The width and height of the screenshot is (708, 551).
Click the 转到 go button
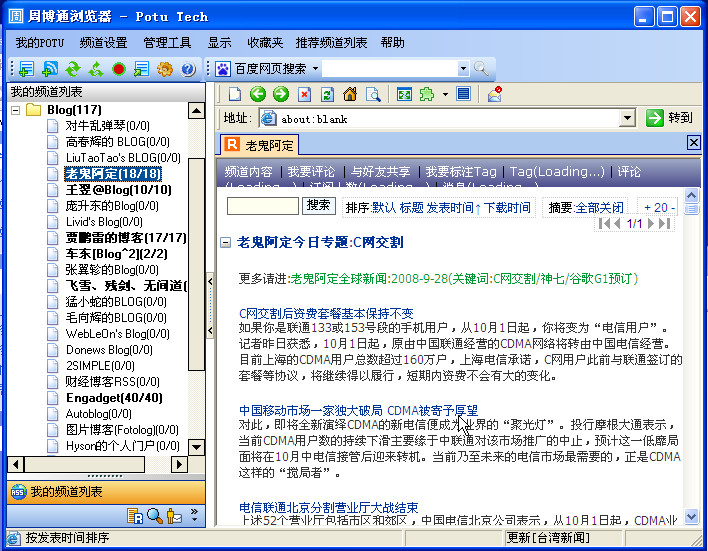pyautogui.click(x=669, y=118)
